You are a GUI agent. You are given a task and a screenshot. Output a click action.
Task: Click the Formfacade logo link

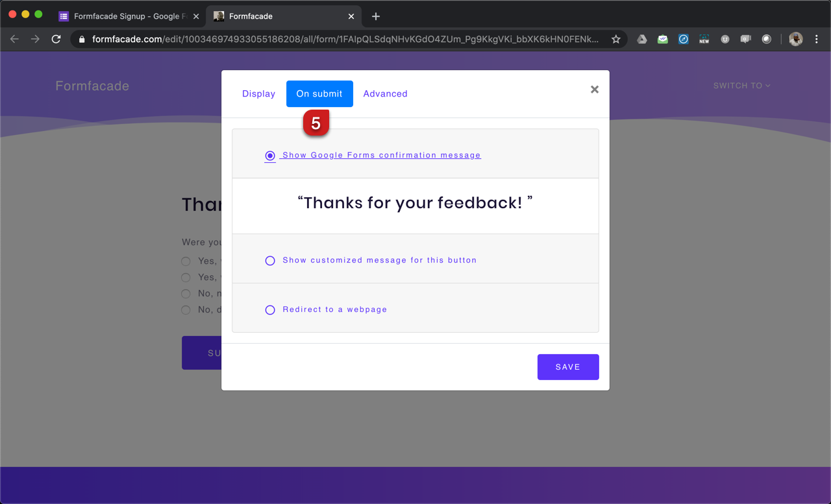point(92,85)
